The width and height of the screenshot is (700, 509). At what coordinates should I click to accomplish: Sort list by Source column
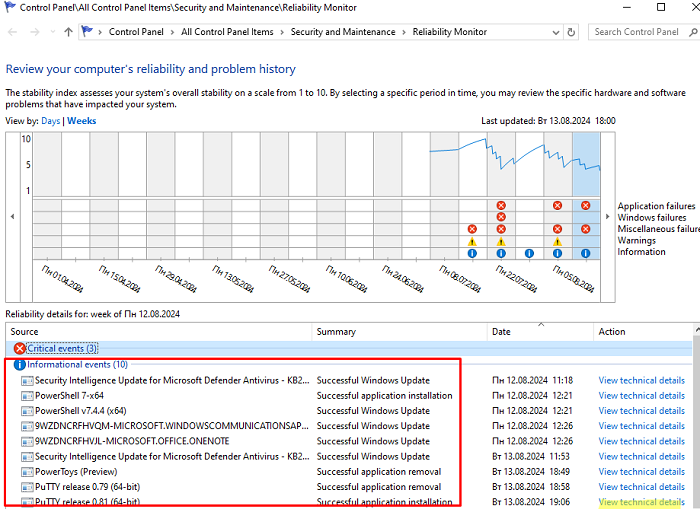coord(159,332)
